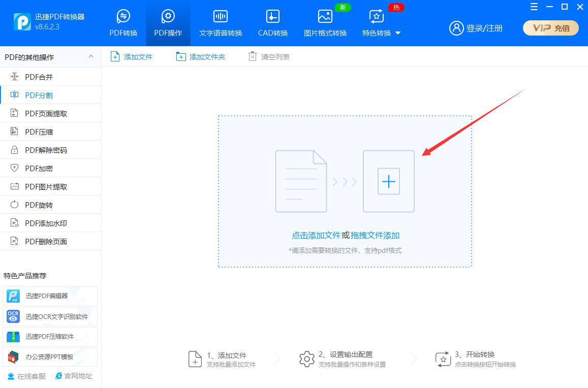
Task: Open the hamburger menu icon
Action: pos(534,7)
